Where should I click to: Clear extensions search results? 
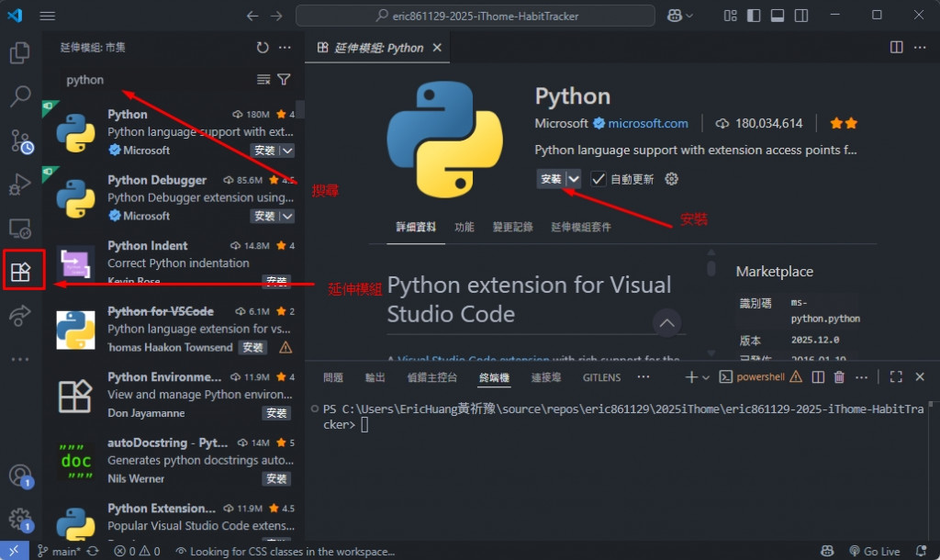click(x=263, y=80)
